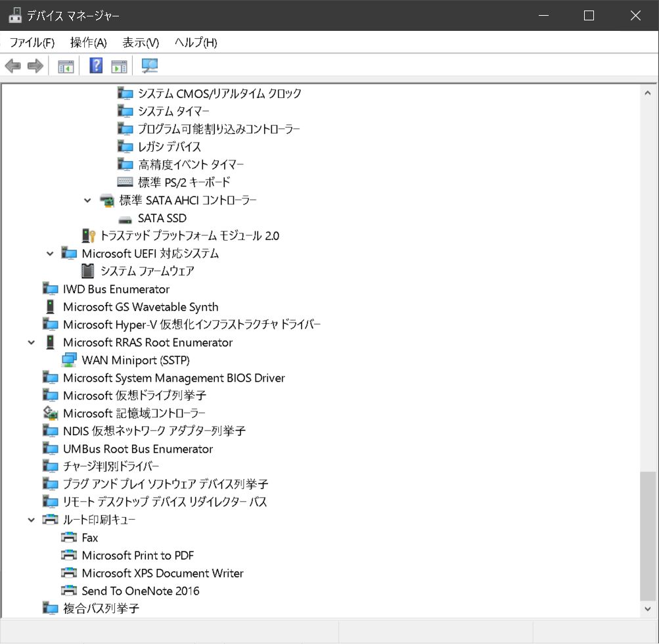Click the Trusted Platform Module key icon
Image resolution: width=659 pixels, height=644 pixels.
pos(88,235)
